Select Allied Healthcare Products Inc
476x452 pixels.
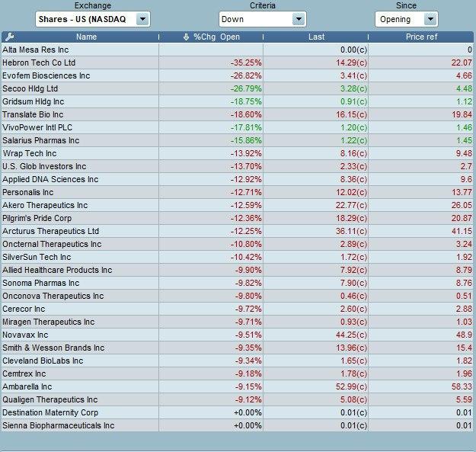[x=57, y=270]
